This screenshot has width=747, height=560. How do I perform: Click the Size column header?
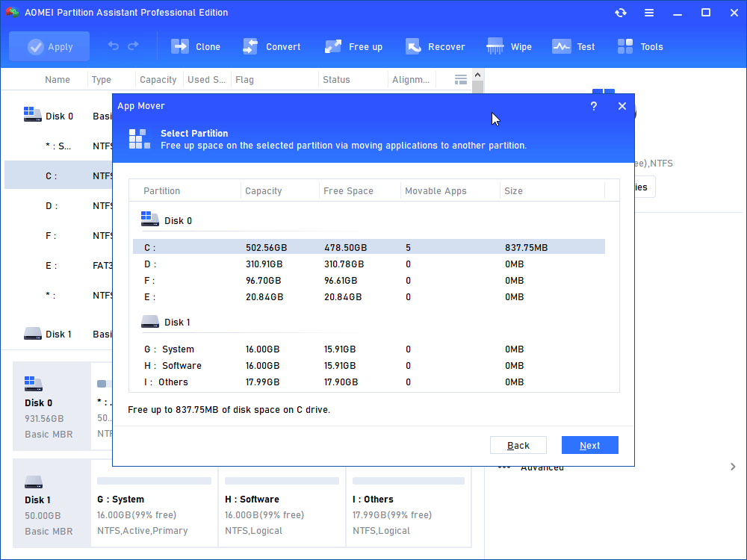(x=514, y=191)
